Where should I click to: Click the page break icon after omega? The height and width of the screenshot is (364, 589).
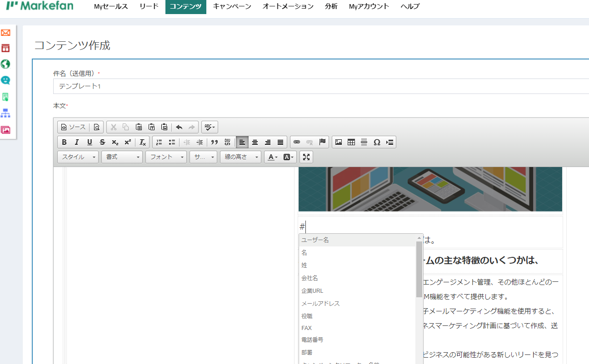389,142
